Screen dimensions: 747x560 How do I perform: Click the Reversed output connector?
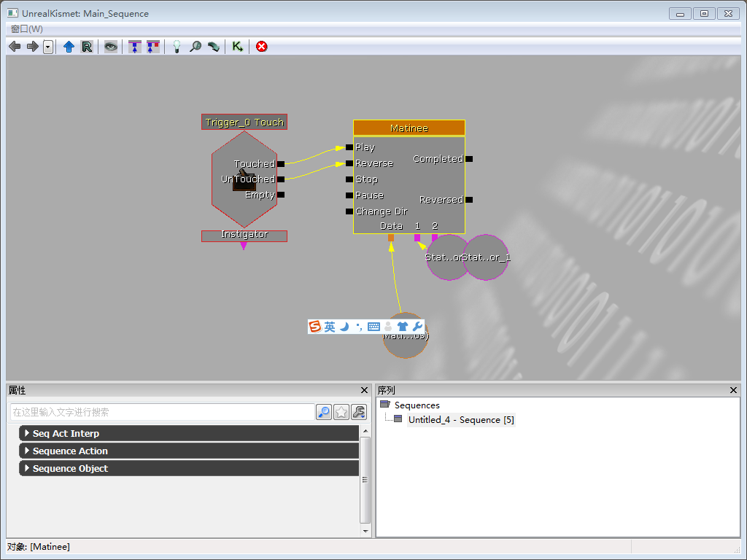[469, 200]
